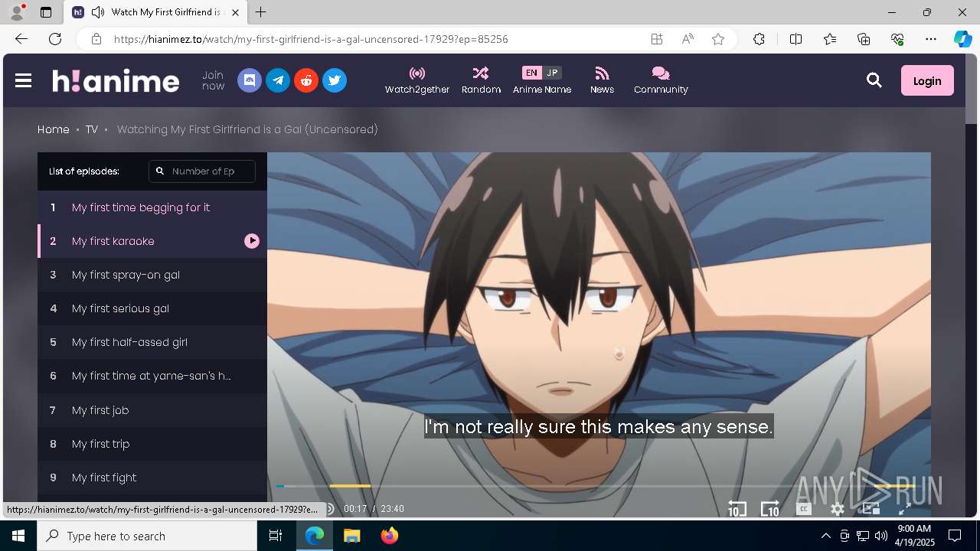Seek in the video progress bar
Screen dimensions: 980x551
(597, 486)
